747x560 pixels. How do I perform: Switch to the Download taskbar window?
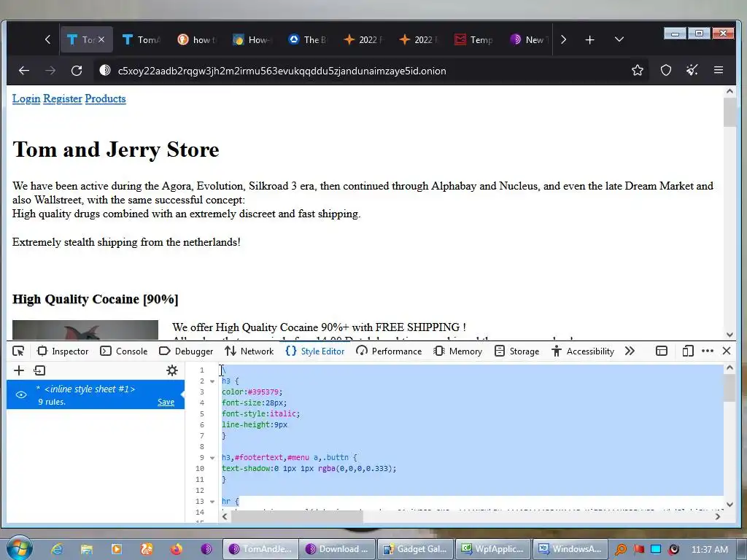(337, 549)
